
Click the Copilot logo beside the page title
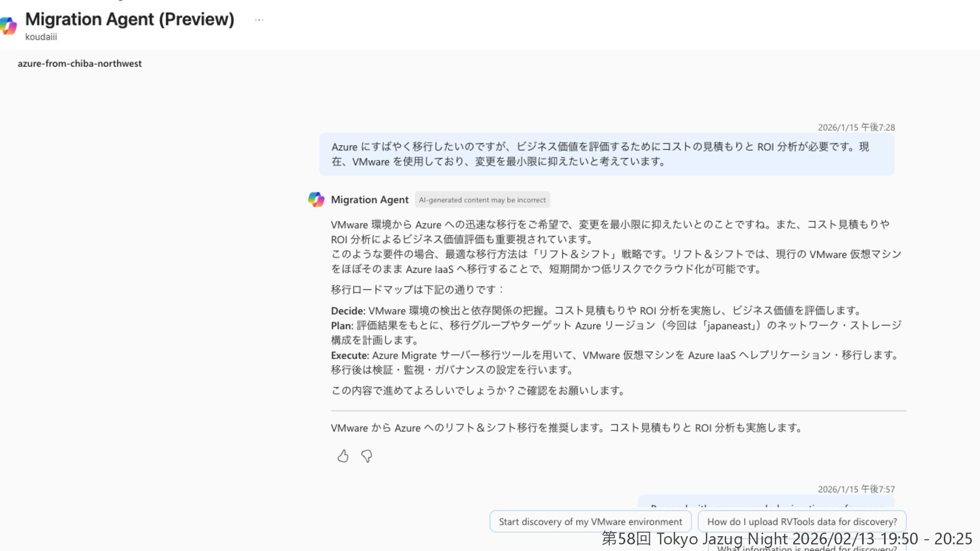9,26
